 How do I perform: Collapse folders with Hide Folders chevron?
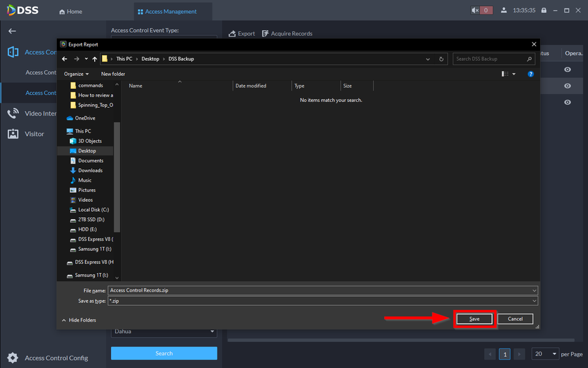click(x=64, y=320)
